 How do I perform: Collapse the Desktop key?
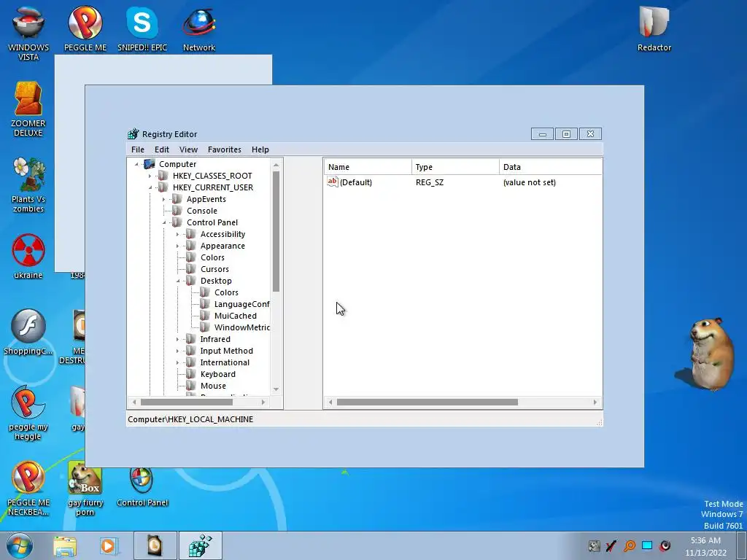(178, 281)
